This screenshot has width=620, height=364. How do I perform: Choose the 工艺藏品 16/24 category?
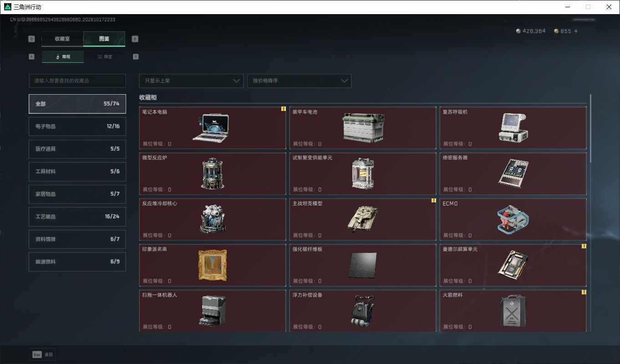click(77, 217)
